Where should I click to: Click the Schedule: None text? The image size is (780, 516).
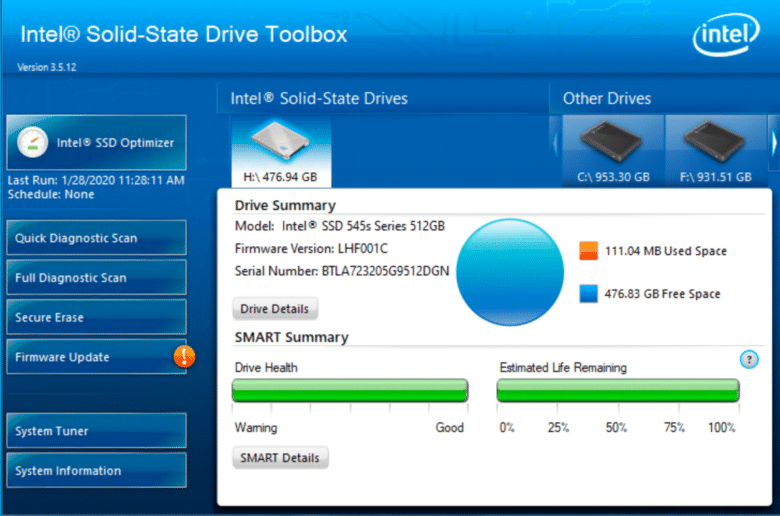51,195
